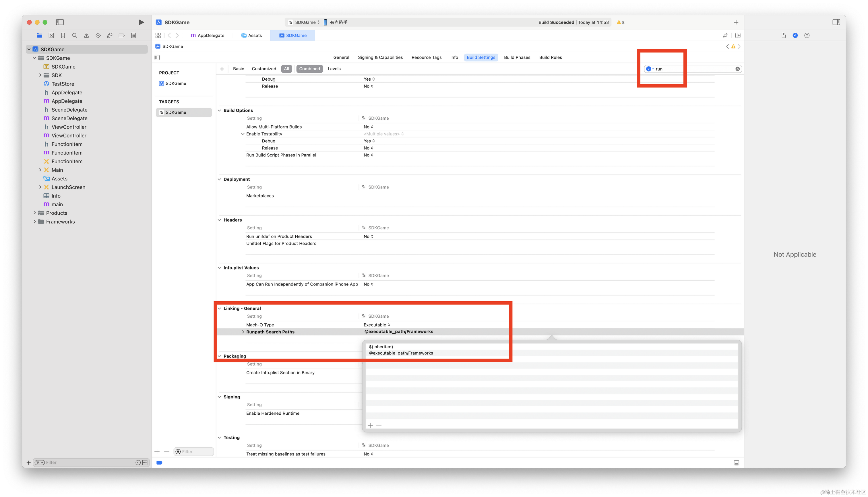The width and height of the screenshot is (868, 497).
Task: Clear the build settings search field
Action: tap(738, 69)
